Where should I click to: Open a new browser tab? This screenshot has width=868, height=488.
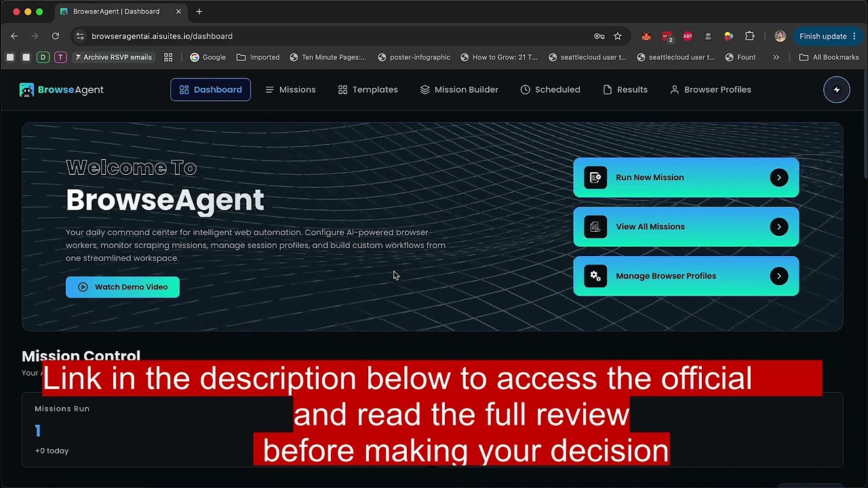coord(199,12)
